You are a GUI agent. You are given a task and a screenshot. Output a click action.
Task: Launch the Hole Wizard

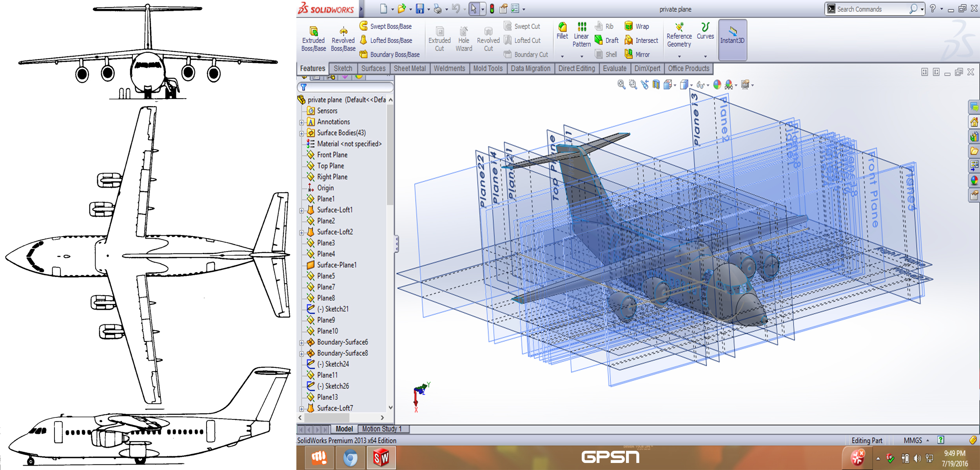coord(464,39)
